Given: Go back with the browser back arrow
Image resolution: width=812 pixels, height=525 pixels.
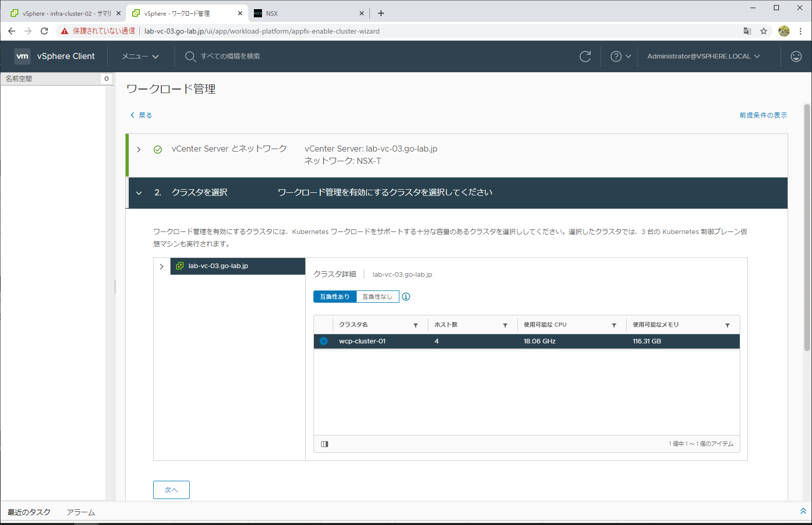Looking at the screenshot, I should [12, 31].
